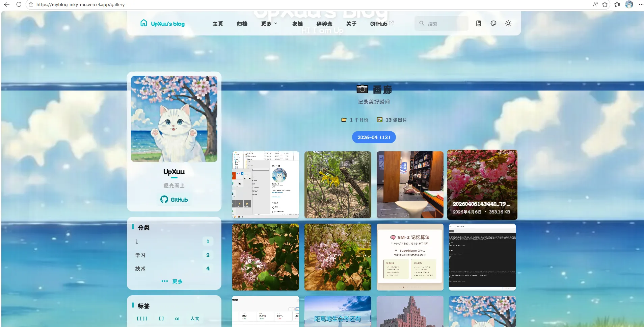Open the color palette theme picker
The image size is (644, 327).
pos(493,23)
